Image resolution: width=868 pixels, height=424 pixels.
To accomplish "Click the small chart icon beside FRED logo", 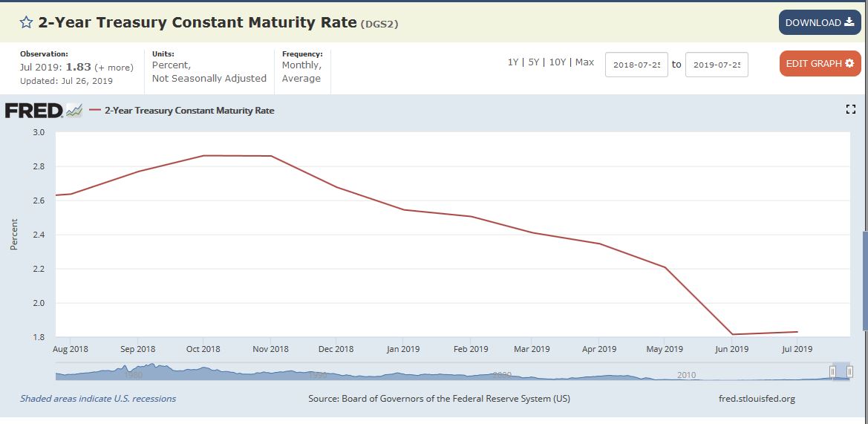I will [74, 111].
